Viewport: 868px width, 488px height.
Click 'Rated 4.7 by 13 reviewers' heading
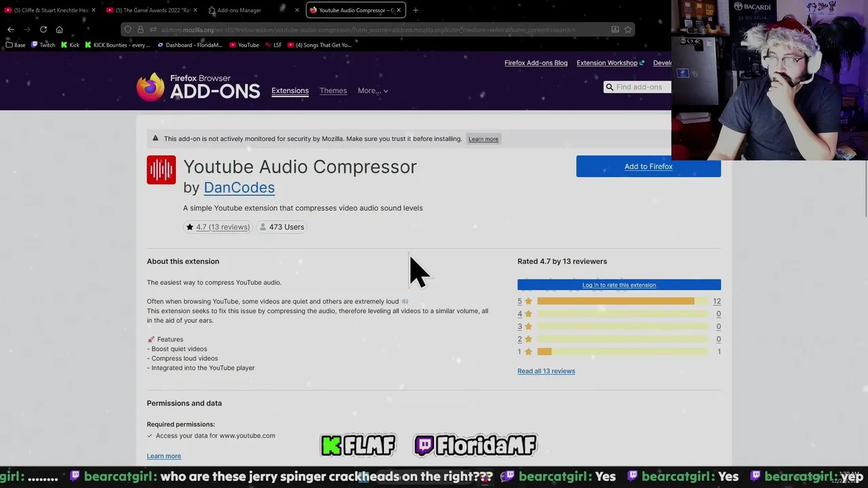(562, 261)
